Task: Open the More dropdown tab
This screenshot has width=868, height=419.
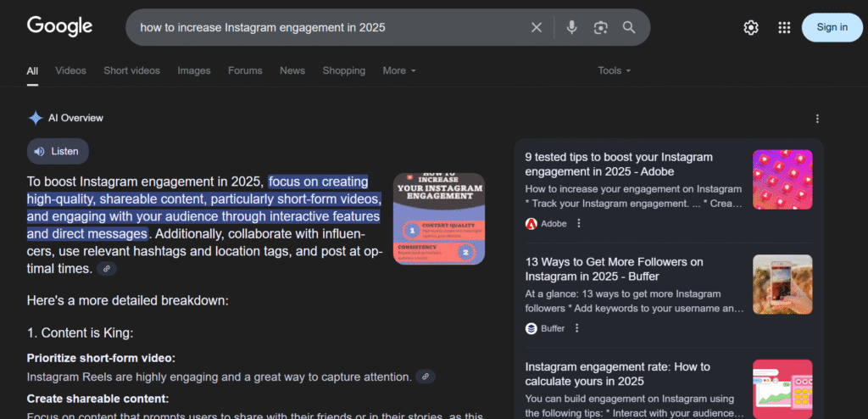Action: (x=399, y=71)
